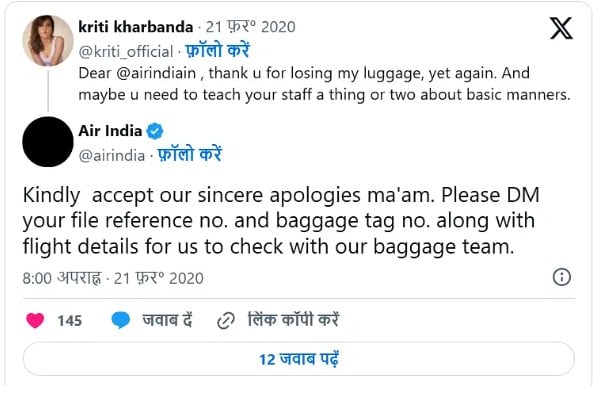Click the kriti kharbanda display name

[136, 27]
